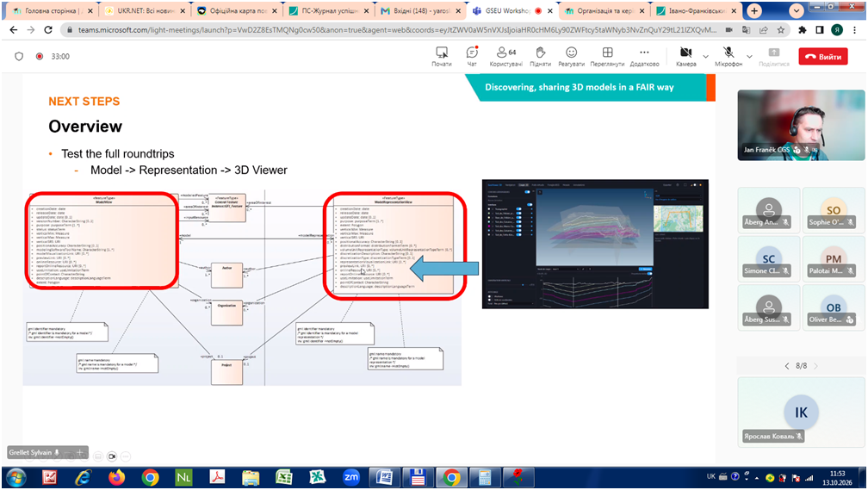Go to next participants page
This screenshot has width=868, height=490.
[x=815, y=366]
